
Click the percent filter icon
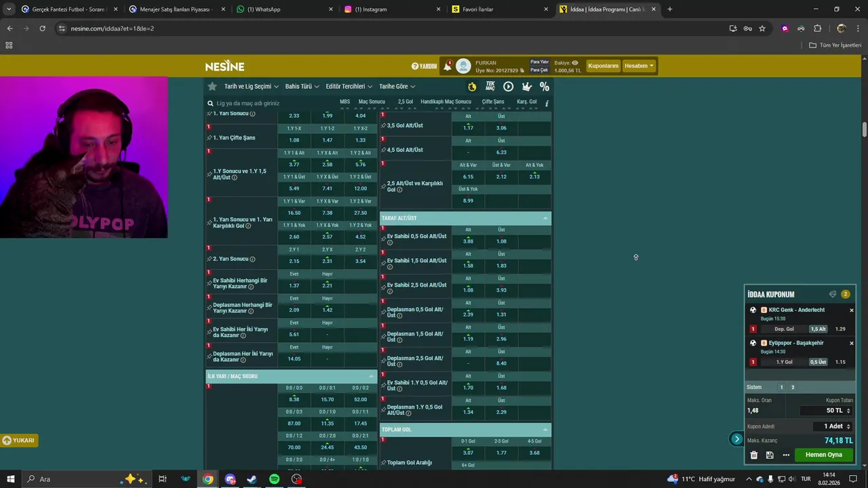click(x=545, y=87)
